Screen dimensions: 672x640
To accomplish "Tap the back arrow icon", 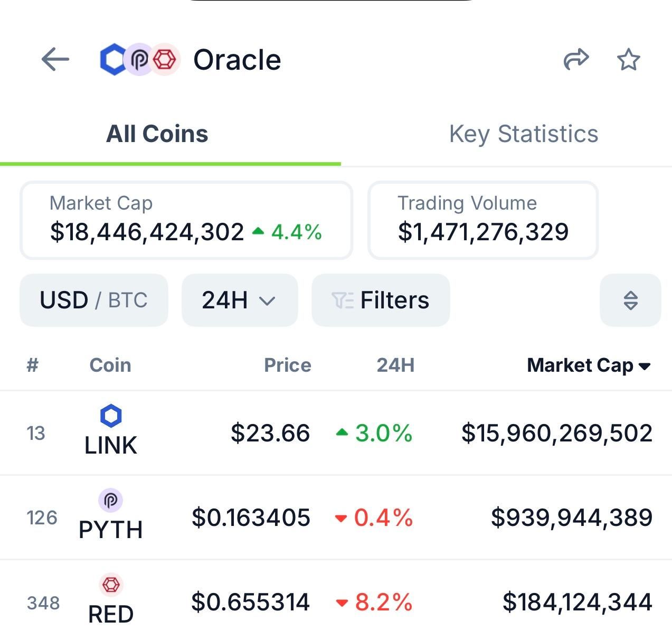I will click(x=55, y=59).
